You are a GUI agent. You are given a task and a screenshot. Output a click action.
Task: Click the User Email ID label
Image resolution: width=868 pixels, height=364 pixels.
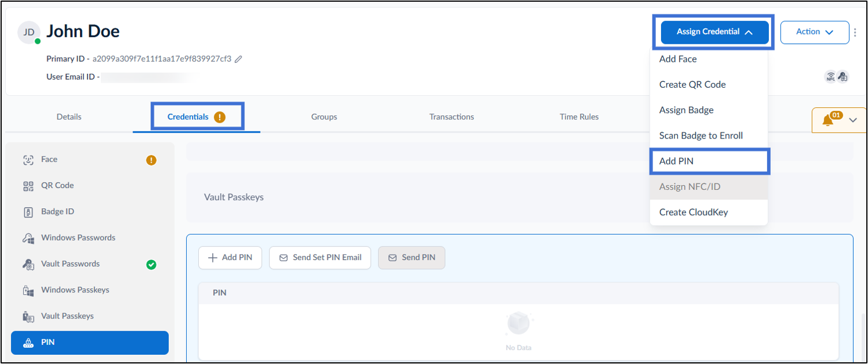coord(73,77)
